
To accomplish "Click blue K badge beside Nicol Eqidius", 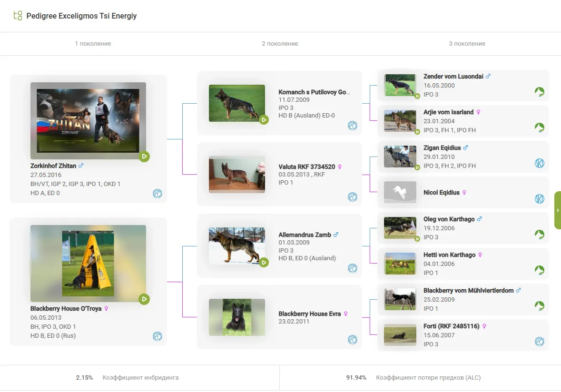I will (x=539, y=199).
